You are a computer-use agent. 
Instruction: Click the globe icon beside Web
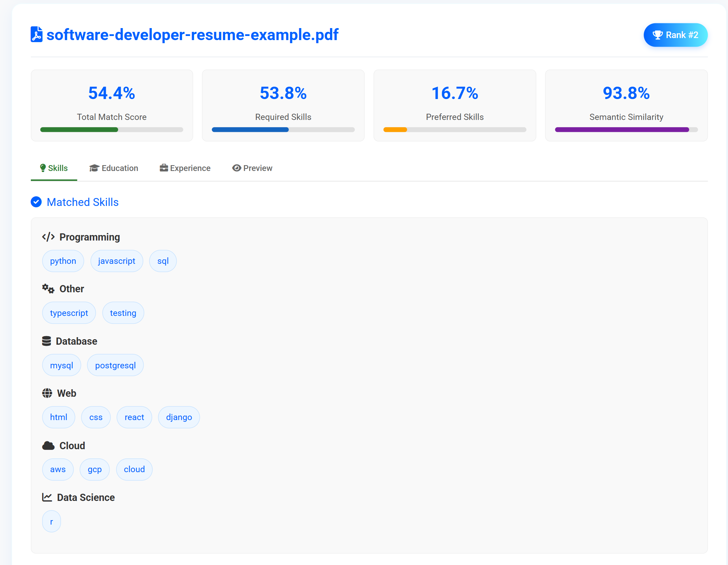tap(47, 393)
